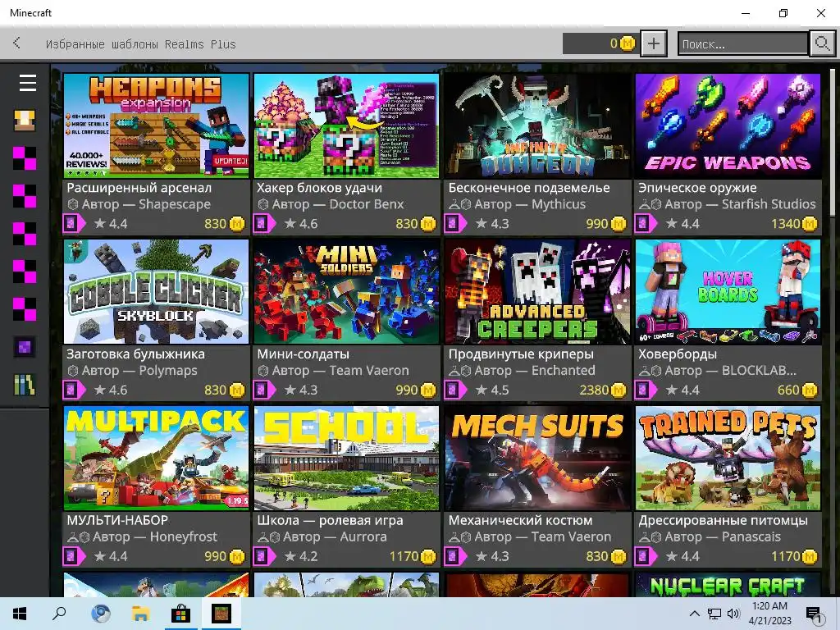840x630 pixels.
Task: Click the rating star on Школа — ролевая игра
Action: (290, 556)
